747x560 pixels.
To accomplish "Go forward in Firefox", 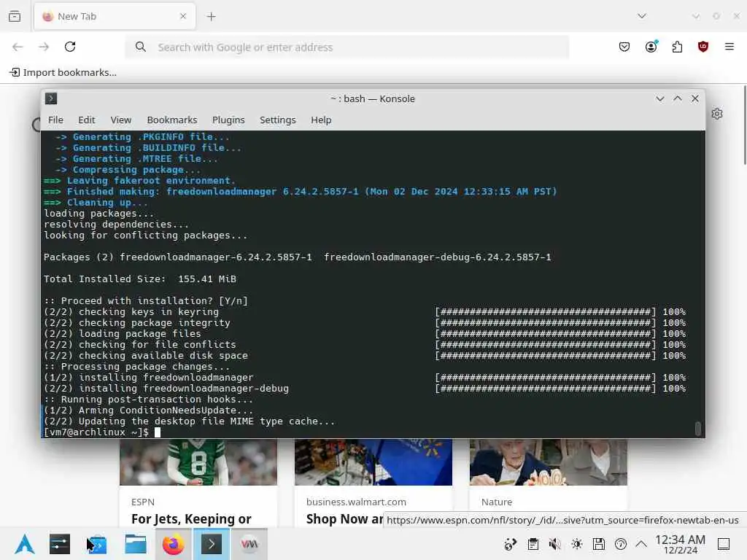I will pyautogui.click(x=44, y=47).
